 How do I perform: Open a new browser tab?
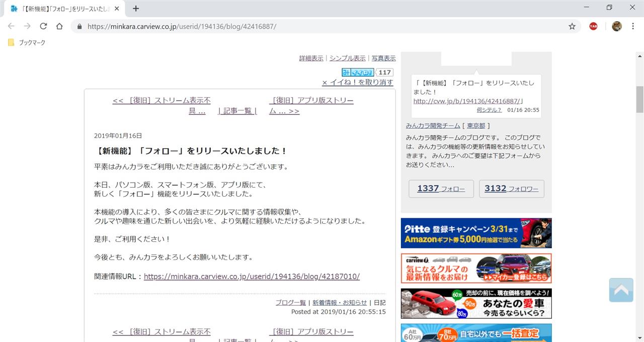tap(136, 9)
